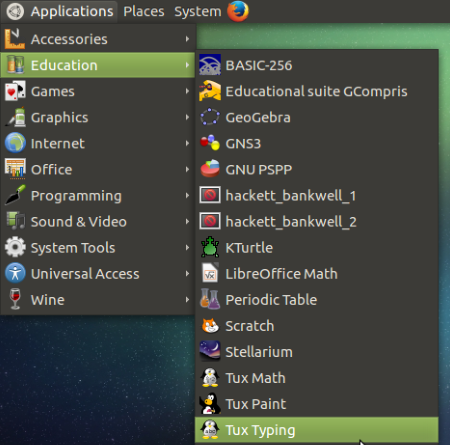This screenshot has height=445, width=450.
Task: Open GNS3 by its label
Action: click(x=243, y=144)
